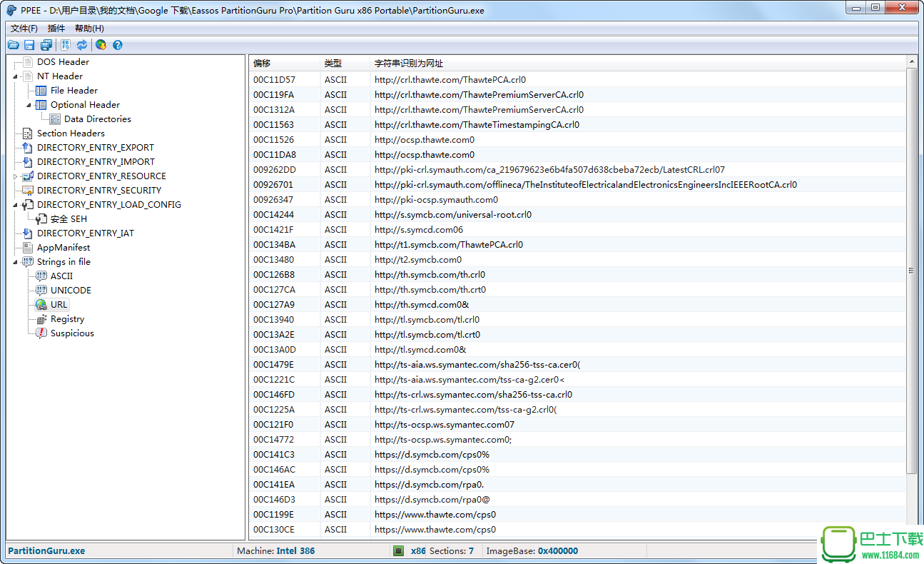Click the Registry cubes icon

(41, 319)
